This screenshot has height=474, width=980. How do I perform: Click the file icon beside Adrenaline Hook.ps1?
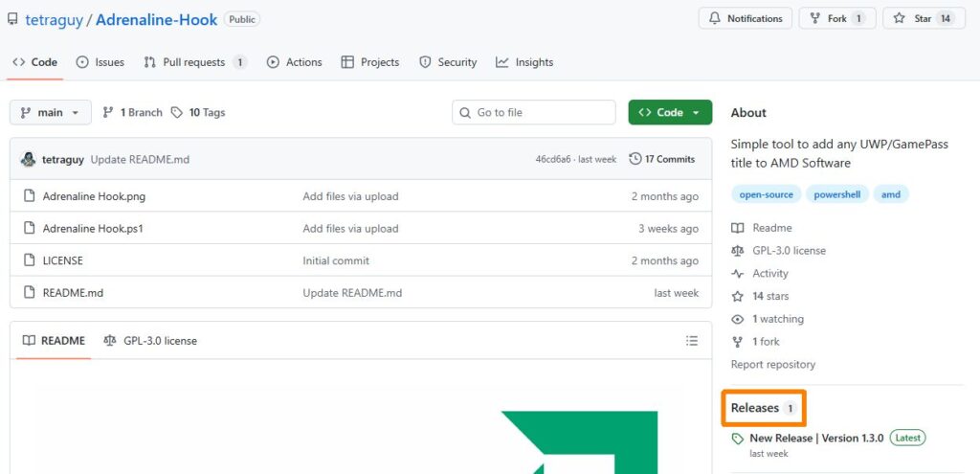(x=29, y=228)
